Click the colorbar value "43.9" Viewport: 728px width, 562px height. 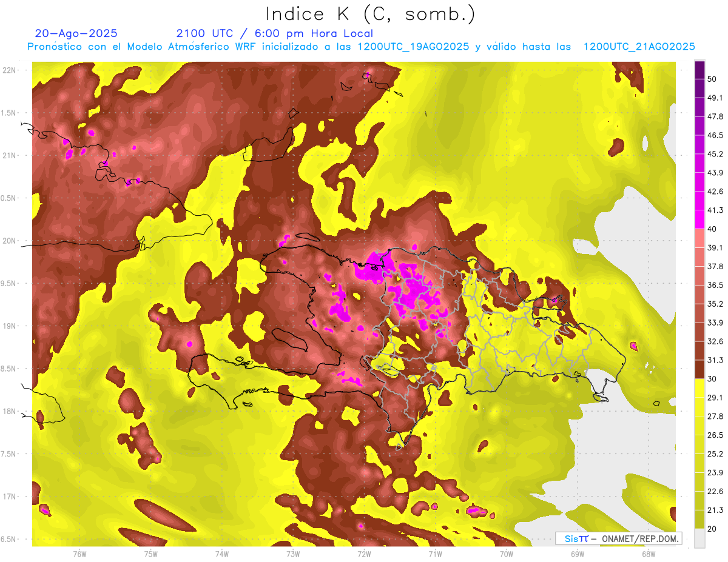point(715,173)
